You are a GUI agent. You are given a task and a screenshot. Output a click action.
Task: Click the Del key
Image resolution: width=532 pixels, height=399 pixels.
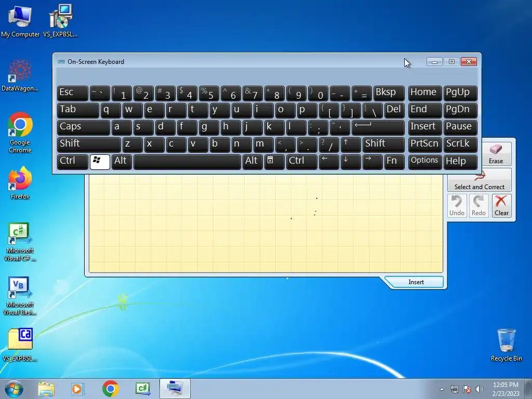coord(394,111)
